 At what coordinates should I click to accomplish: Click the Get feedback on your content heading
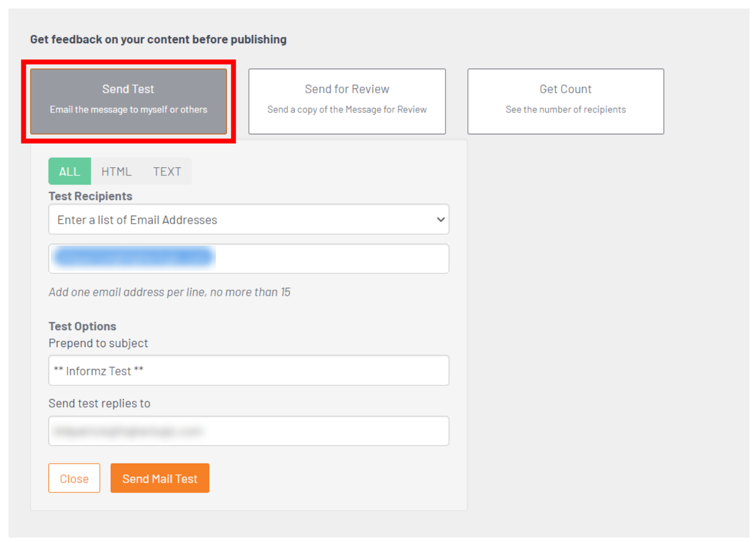point(158,39)
